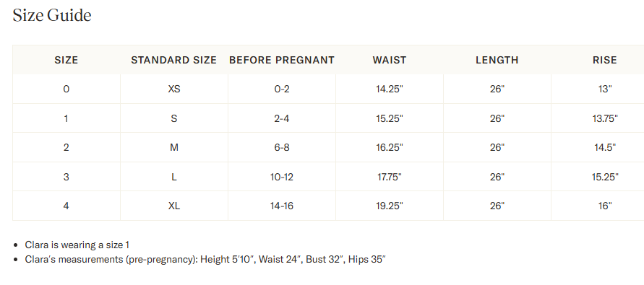The width and height of the screenshot is (644, 285).
Task: Click the RISE column header
Action: coord(604,60)
